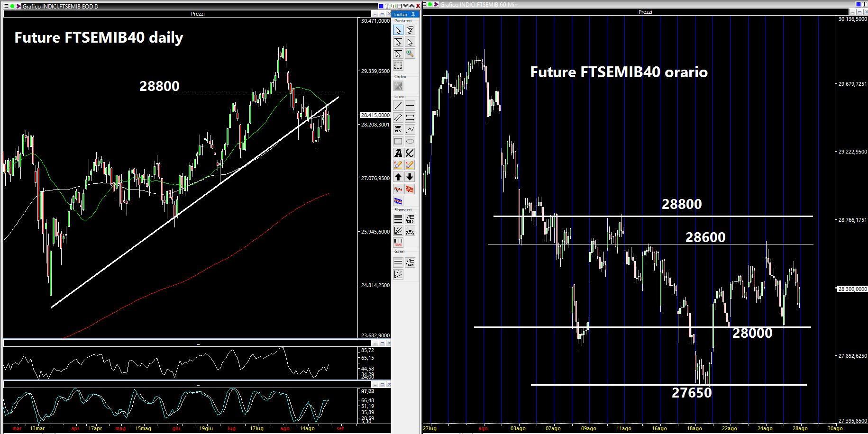Image resolution: width=868 pixels, height=434 pixels.
Task: Close the daily chart with red X
Action: pyautogui.click(x=418, y=6)
